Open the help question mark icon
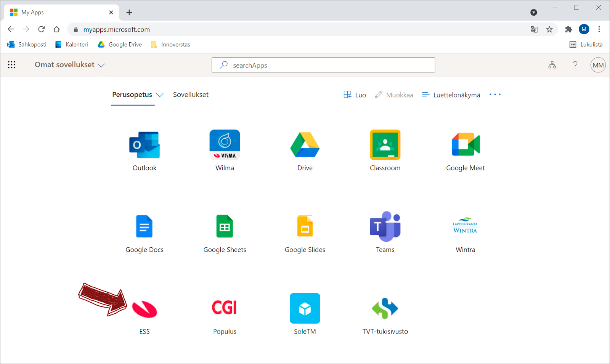 tap(575, 65)
